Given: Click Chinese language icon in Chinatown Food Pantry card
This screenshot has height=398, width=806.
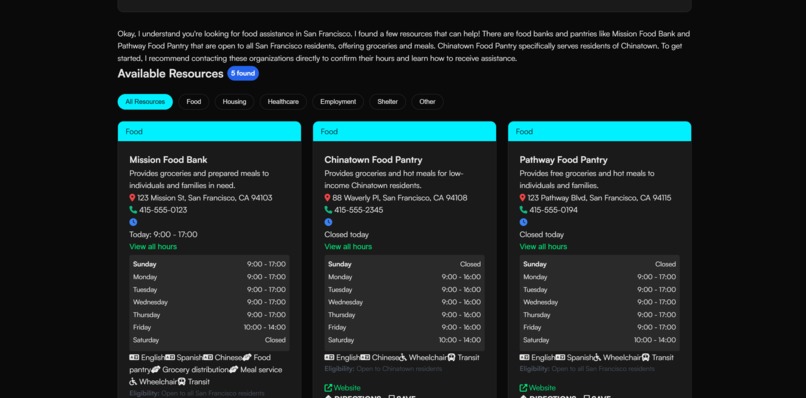Looking at the screenshot, I should [365, 357].
